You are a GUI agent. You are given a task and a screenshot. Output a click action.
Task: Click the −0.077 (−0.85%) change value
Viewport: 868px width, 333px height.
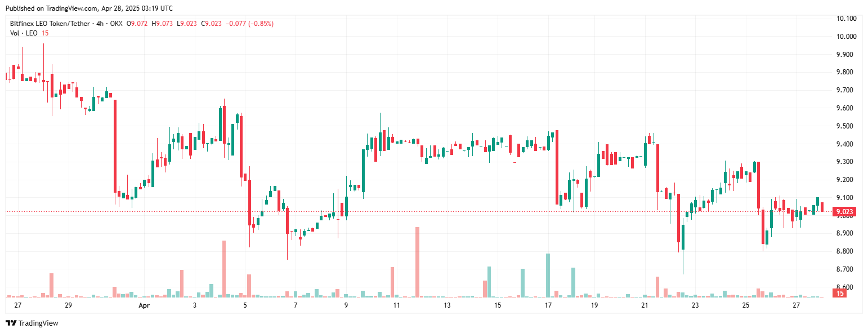pos(249,24)
